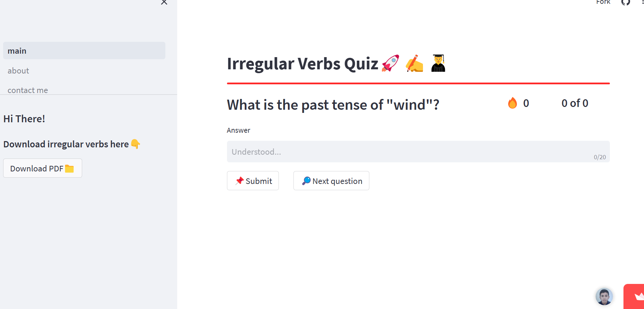The width and height of the screenshot is (644, 309).
Task: Focus the Answer text input field
Action: click(x=411, y=152)
